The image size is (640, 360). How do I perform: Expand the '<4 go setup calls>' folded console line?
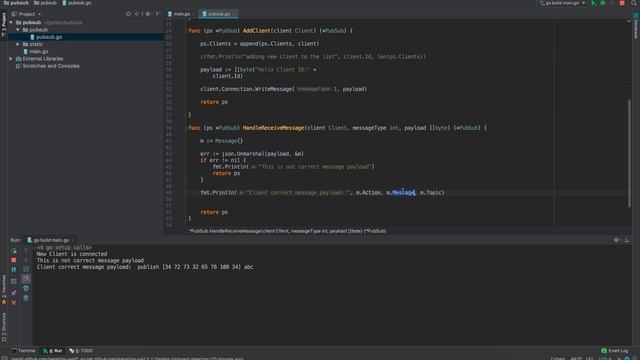click(x=64, y=248)
